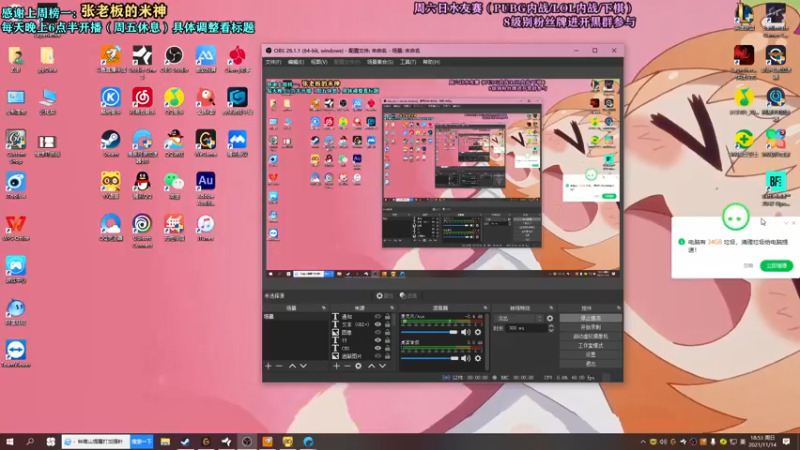Pop out the 转场特效 dock via header icon
The height and width of the screenshot is (450, 800).
[x=551, y=308]
